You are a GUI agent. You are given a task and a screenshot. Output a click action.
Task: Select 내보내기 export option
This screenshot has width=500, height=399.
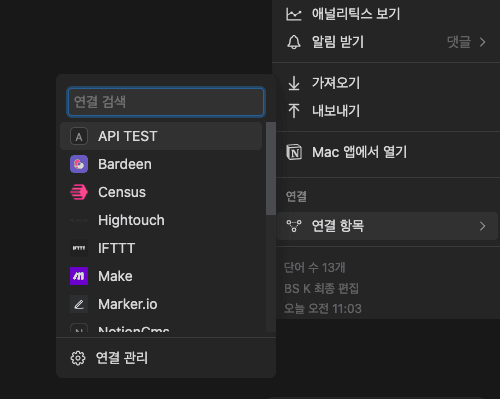[387, 111]
